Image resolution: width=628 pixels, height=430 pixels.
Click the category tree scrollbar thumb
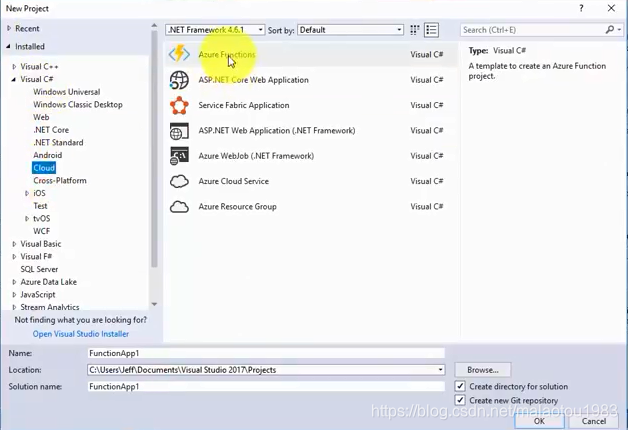coord(154,149)
